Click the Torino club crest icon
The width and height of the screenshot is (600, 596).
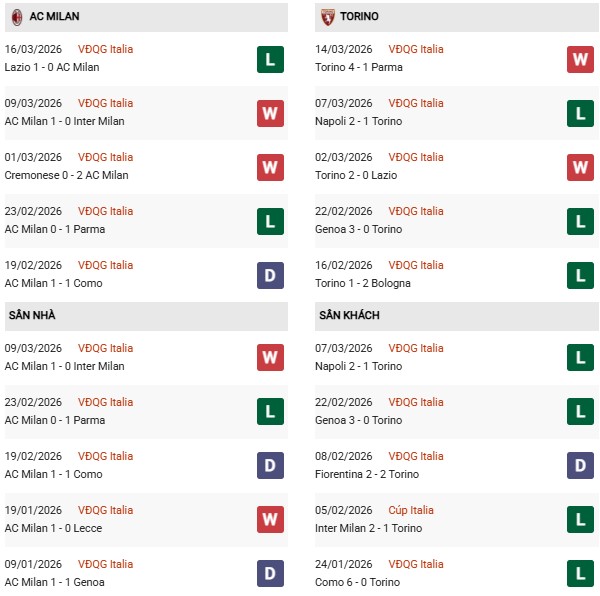click(x=327, y=17)
